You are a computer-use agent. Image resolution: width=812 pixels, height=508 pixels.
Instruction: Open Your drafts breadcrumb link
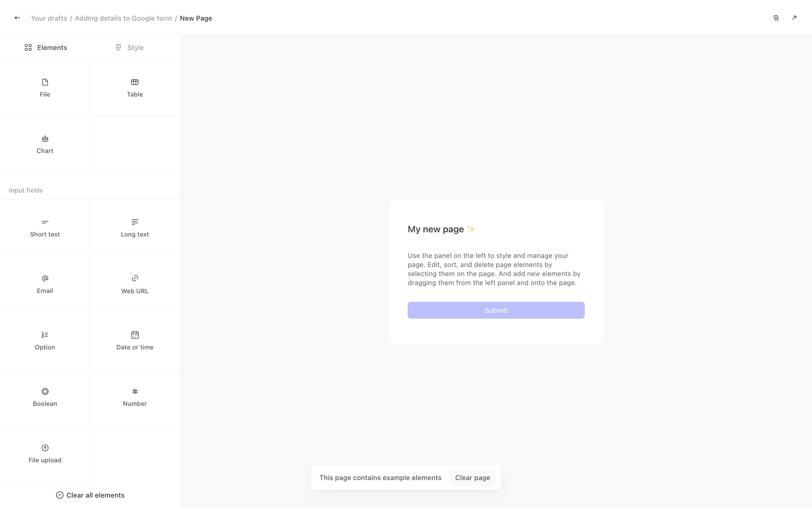tap(49, 18)
